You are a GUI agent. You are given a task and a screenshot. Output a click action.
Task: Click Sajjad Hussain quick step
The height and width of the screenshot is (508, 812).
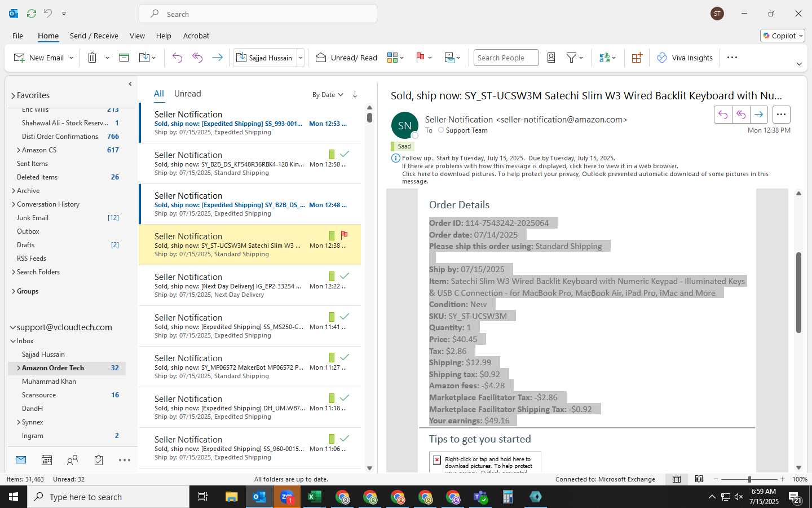click(x=264, y=58)
